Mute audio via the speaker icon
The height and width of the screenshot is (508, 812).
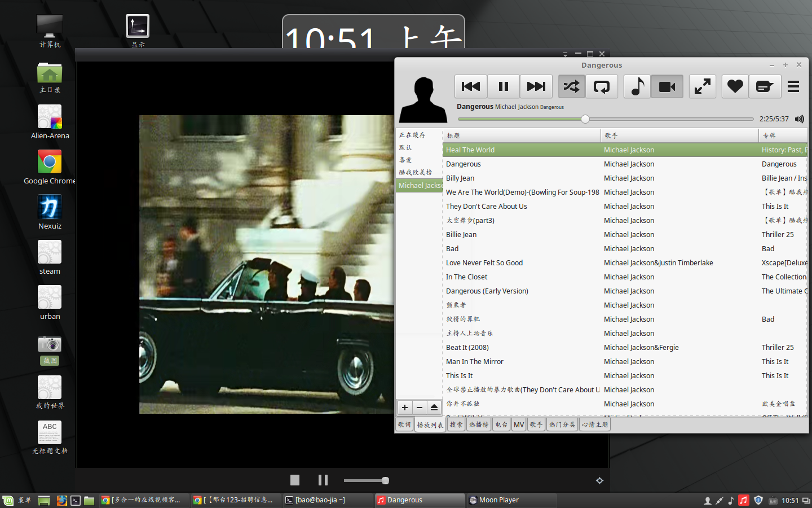click(x=800, y=119)
